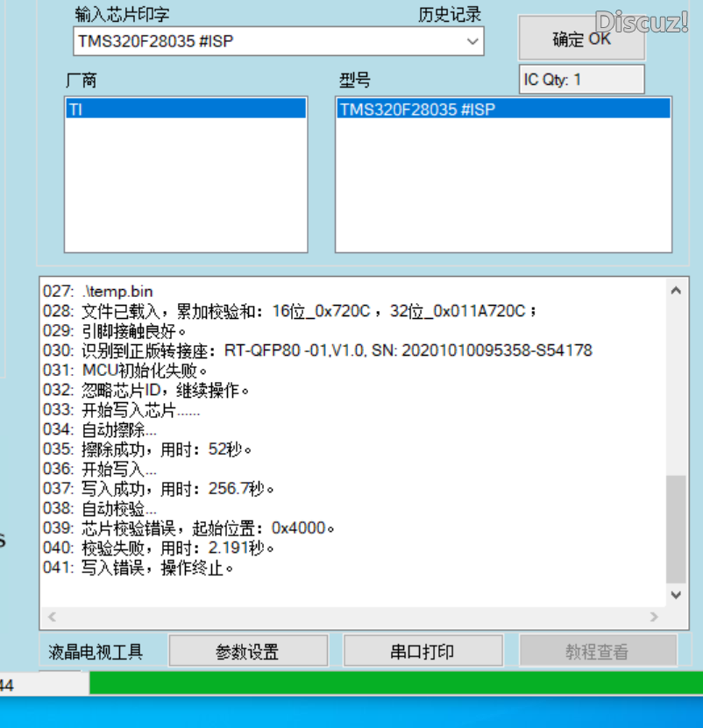Select TMS320F28035 #ISP in the model list
Viewport: 703px width, 728px height.
point(504,109)
